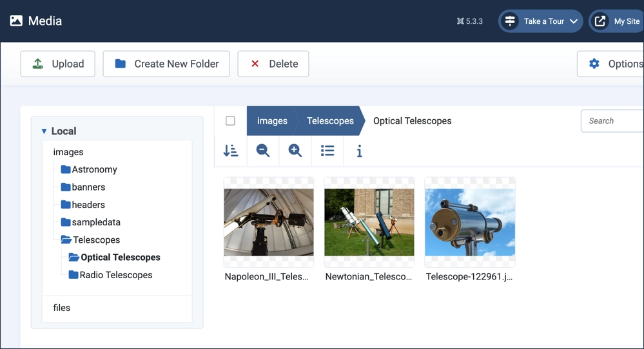
Task: Click the Optical Telescopes folder icon
Action: coord(74,257)
